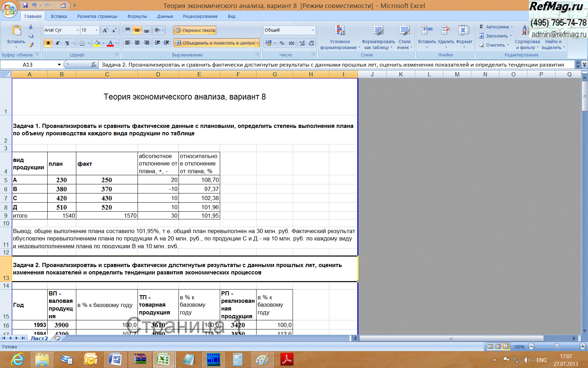Open WinRAR from the taskbar
The image size is (588, 368).
tap(140, 360)
